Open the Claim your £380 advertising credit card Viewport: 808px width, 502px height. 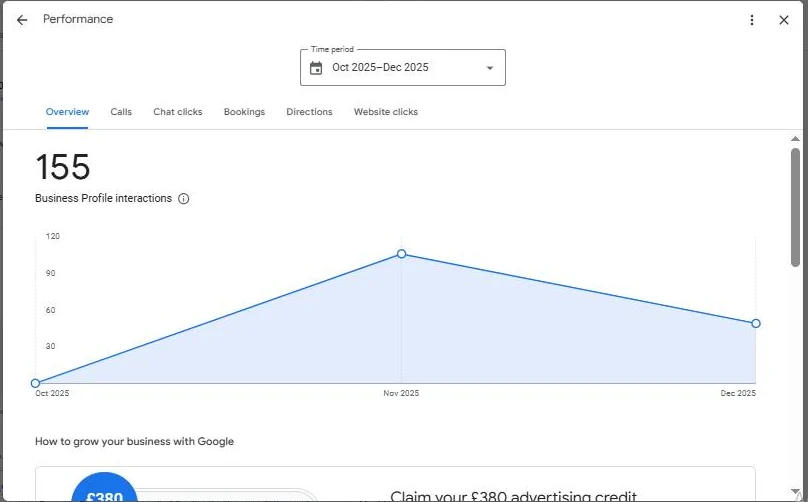tap(395, 484)
